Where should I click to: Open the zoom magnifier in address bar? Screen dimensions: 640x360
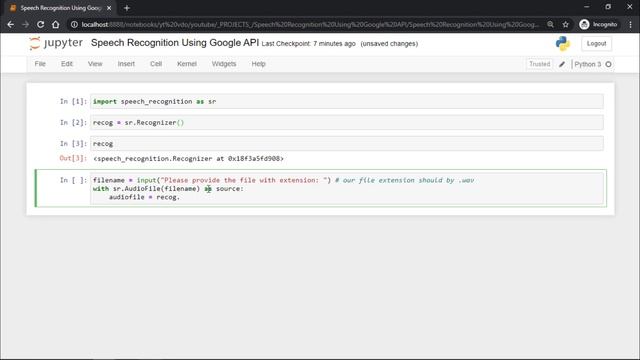[551, 24]
